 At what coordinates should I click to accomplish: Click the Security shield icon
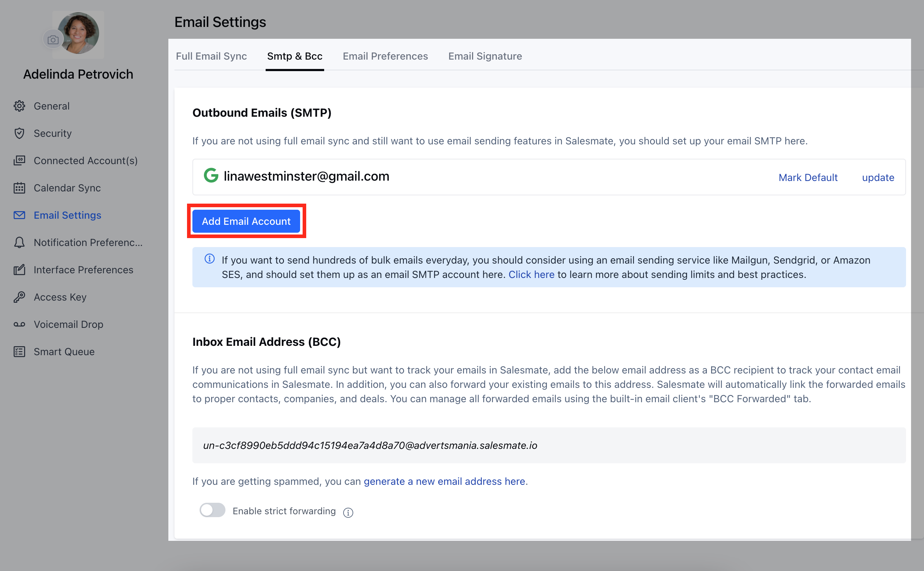pyautogui.click(x=19, y=133)
